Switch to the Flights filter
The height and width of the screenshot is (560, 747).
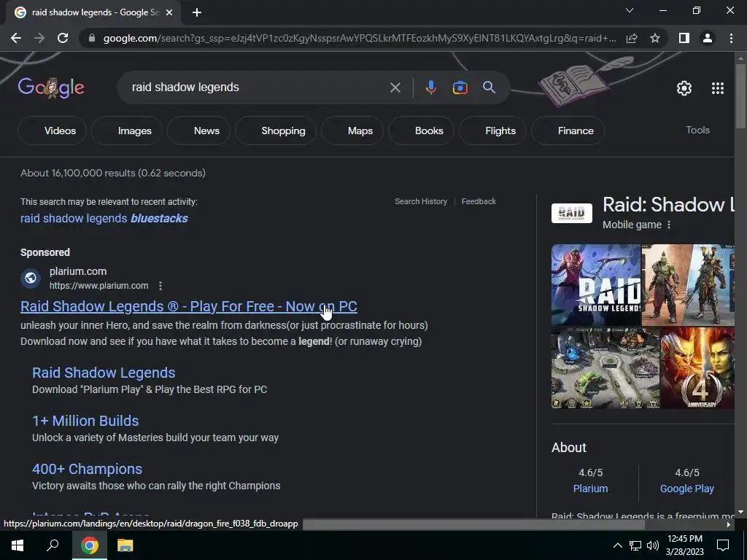492,131
